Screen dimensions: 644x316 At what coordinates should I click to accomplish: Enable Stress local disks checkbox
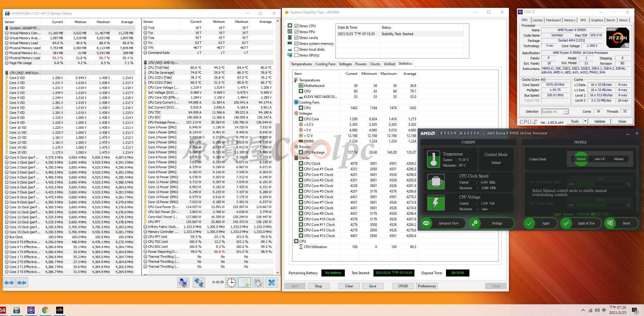(x=296, y=49)
